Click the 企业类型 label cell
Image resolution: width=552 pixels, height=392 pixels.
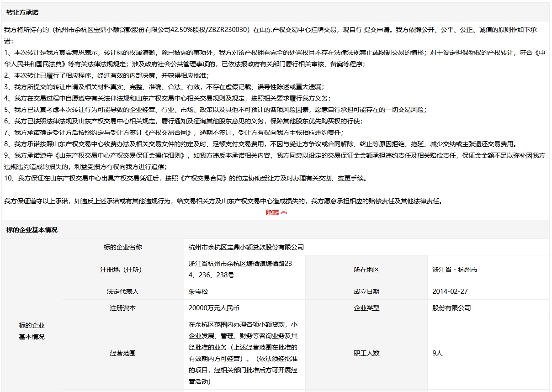coord(366,308)
